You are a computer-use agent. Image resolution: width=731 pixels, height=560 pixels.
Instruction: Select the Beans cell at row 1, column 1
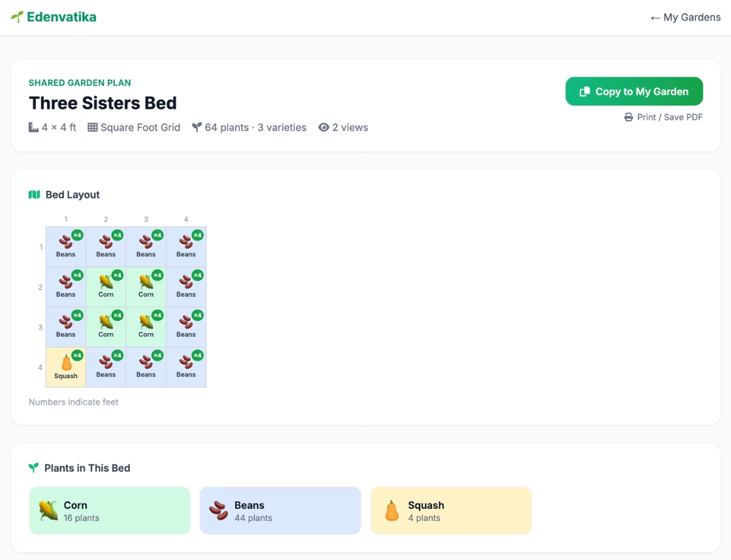[66, 247]
